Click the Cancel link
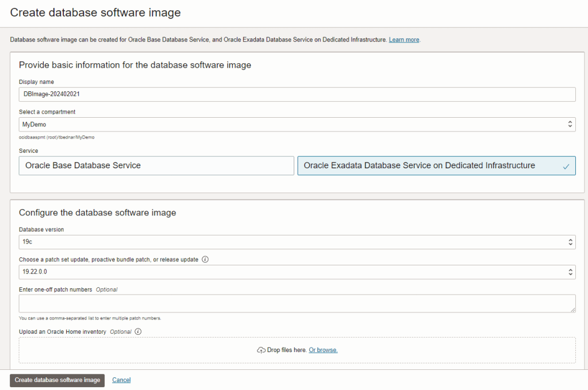This screenshot has height=390, width=588. (121, 380)
